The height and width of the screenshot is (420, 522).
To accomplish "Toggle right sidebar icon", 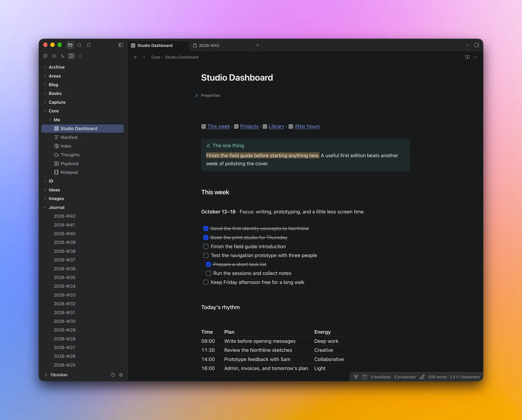I will click(477, 45).
